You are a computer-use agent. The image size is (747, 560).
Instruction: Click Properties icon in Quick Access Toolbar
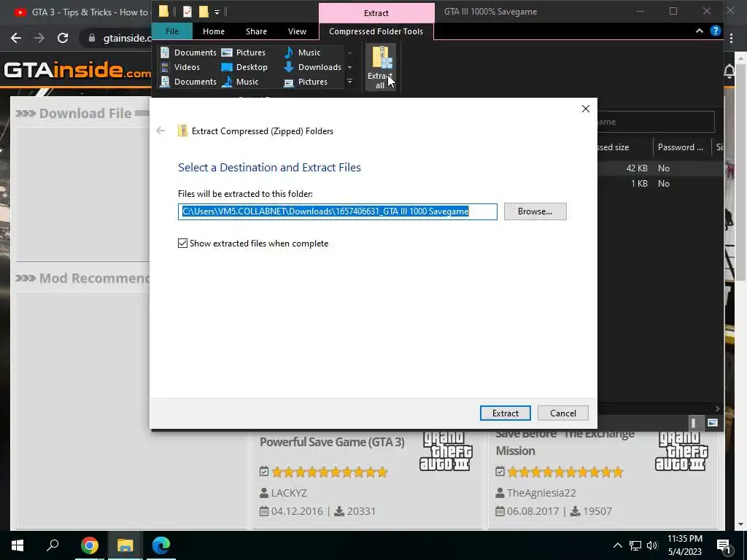point(187,12)
